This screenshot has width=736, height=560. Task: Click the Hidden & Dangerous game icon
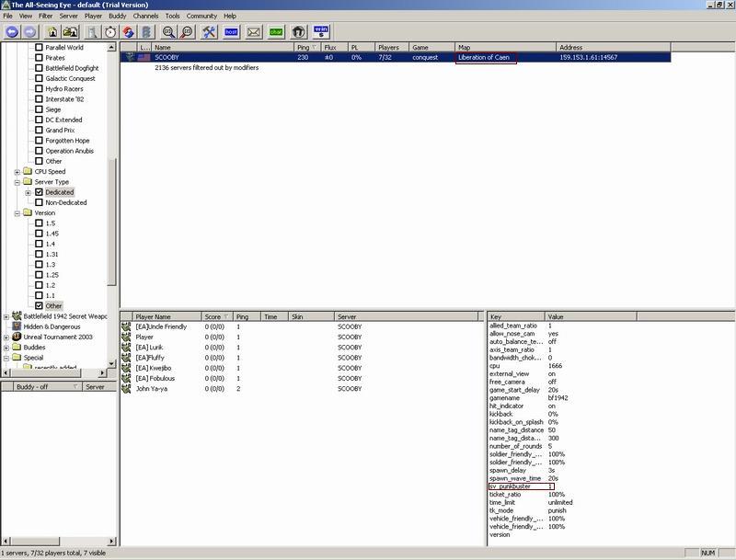(x=16, y=326)
